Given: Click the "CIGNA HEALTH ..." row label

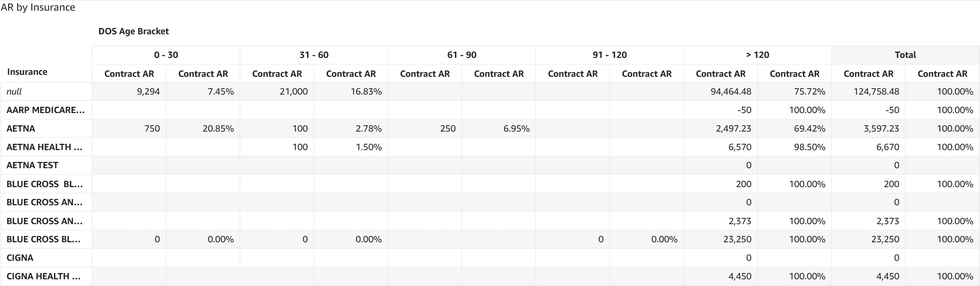Looking at the screenshot, I should (43, 277).
